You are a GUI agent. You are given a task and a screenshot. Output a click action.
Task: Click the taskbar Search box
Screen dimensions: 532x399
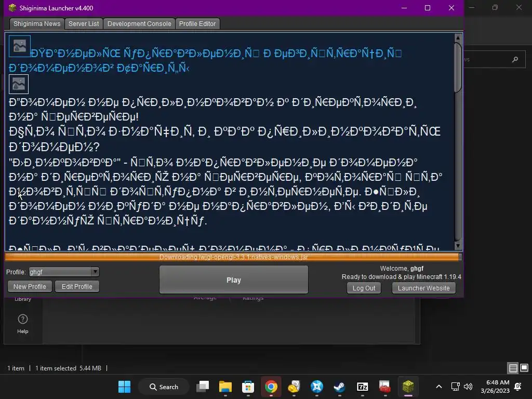tap(164, 387)
